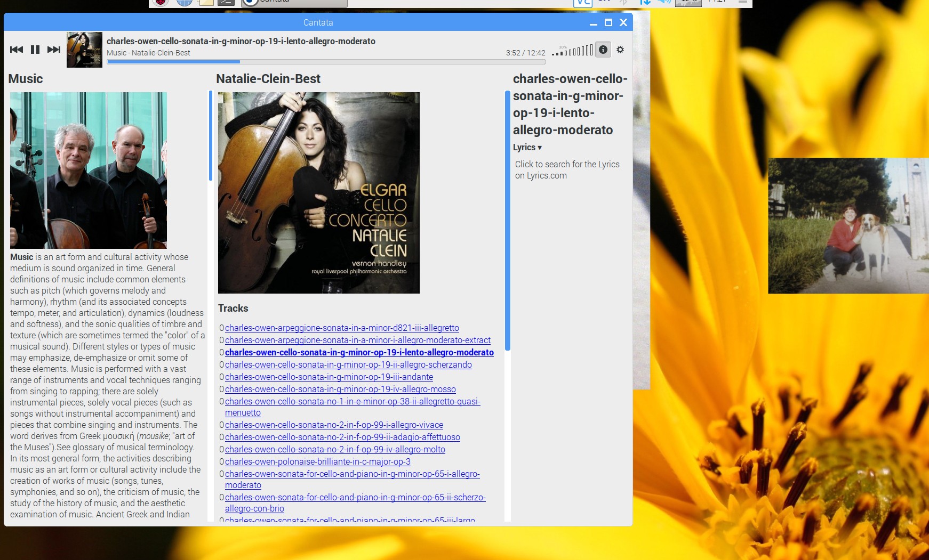Seek within the track progress bar
This screenshot has width=929, height=560.
[x=325, y=62]
